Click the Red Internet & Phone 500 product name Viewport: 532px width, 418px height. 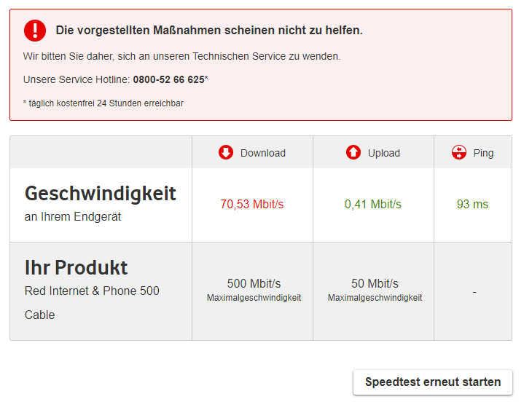point(92,291)
